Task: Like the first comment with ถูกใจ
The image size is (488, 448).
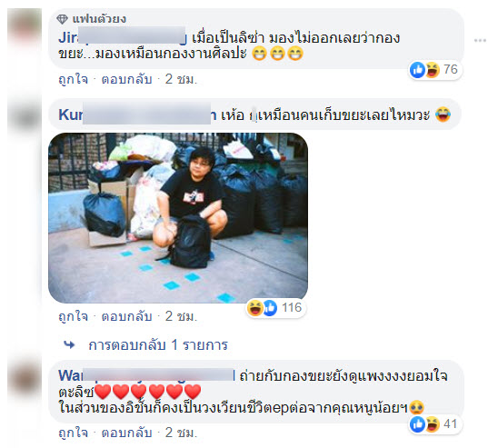Action: coord(73,79)
